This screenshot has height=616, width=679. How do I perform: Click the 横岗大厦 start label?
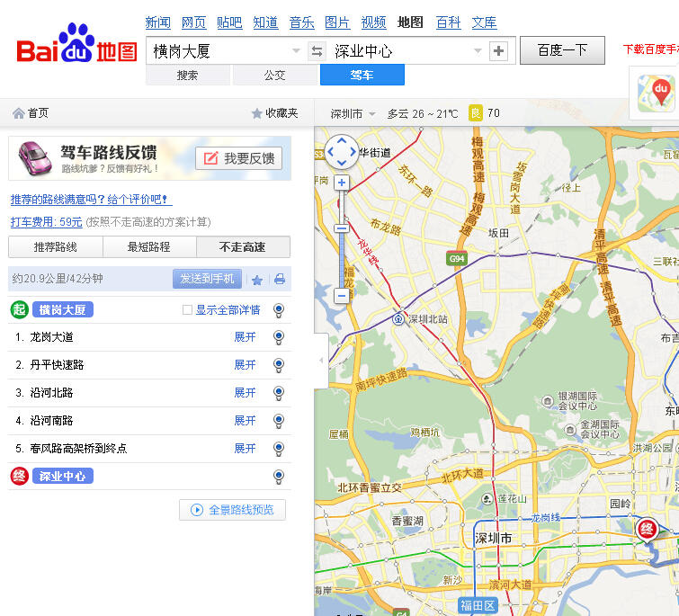click(x=63, y=310)
